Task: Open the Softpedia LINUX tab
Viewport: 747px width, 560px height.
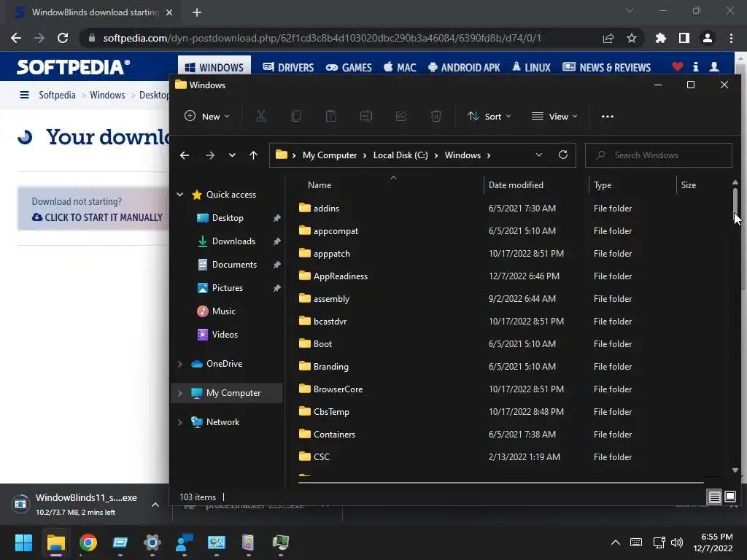Action: (532, 67)
